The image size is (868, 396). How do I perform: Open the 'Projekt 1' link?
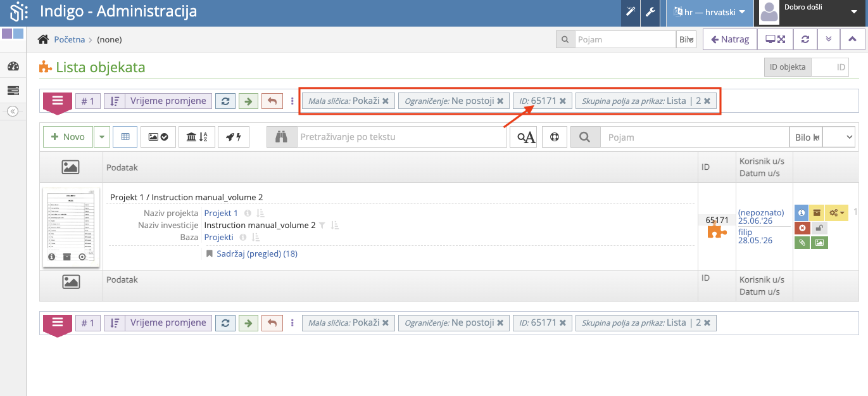[221, 214]
